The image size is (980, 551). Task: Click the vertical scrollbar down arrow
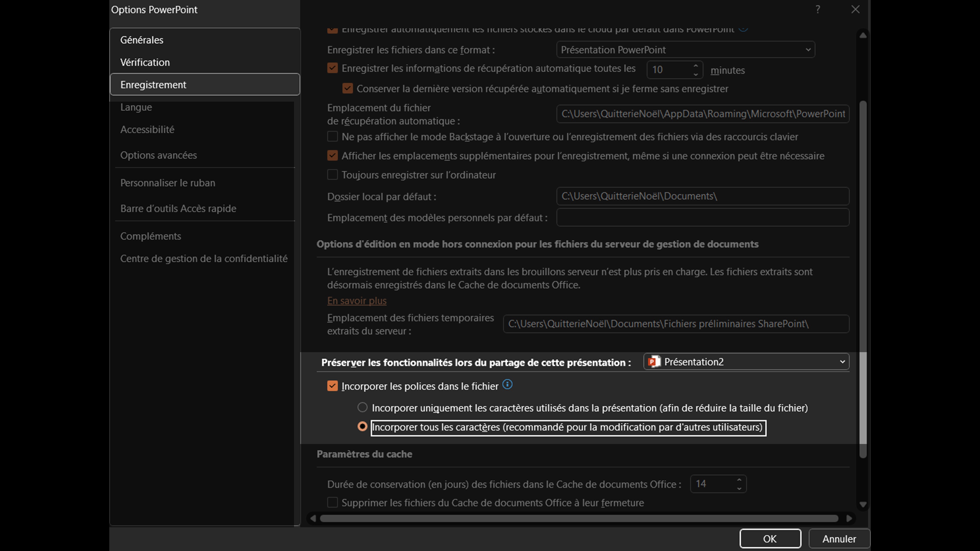[863, 505]
